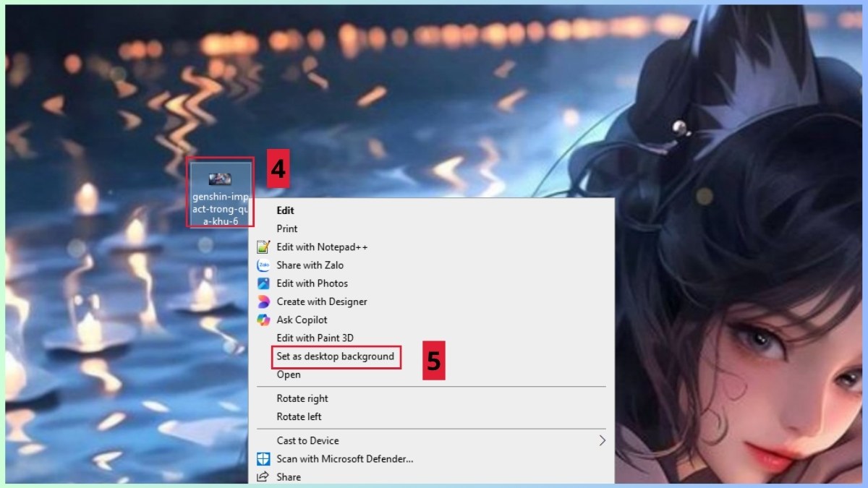Click the Share arrow icon at menu bottom
Image resolution: width=868 pixels, height=488 pixels.
point(263,477)
